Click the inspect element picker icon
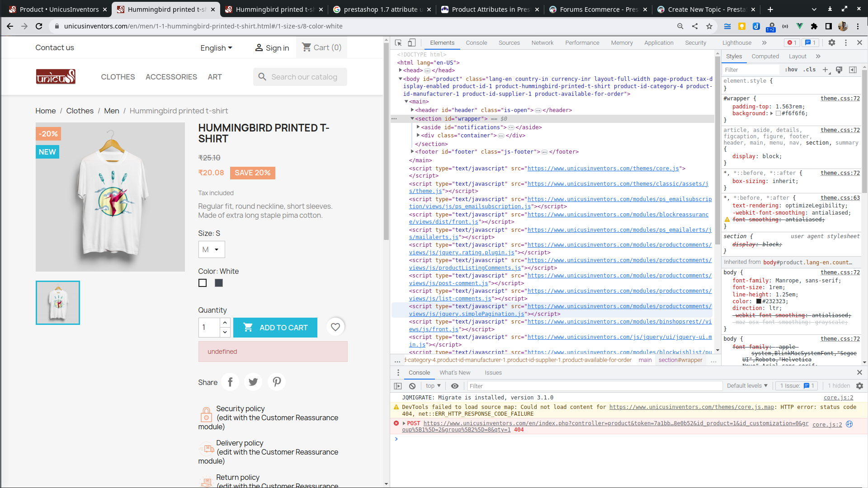This screenshot has width=868, height=488. pyautogui.click(x=398, y=42)
